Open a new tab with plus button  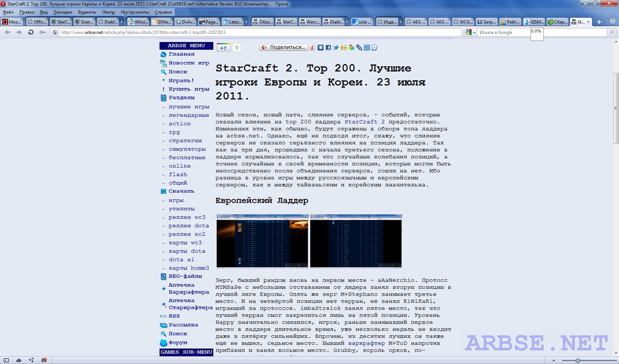(x=599, y=22)
